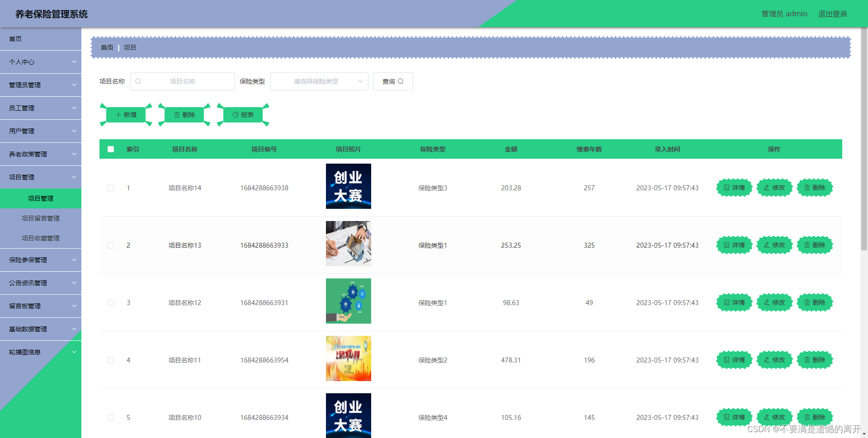The width and height of the screenshot is (868, 438).
Task: Click the search icon on the 查询 button
Action: [x=401, y=81]
